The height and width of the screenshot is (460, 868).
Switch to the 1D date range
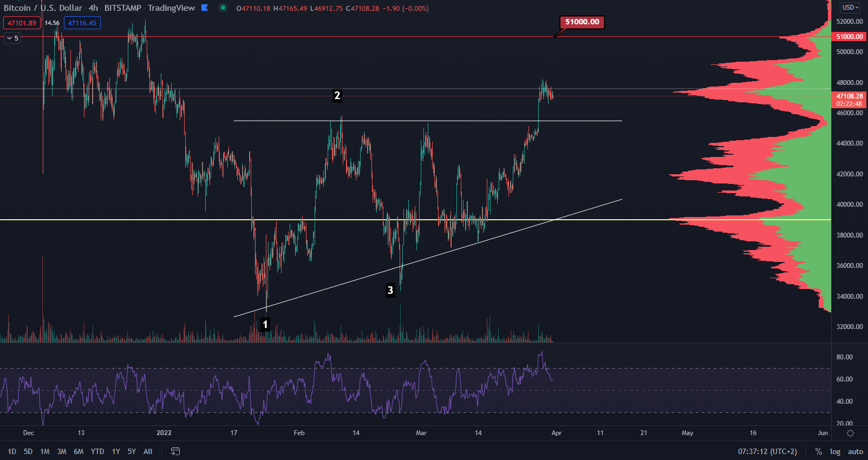point(12,451)
